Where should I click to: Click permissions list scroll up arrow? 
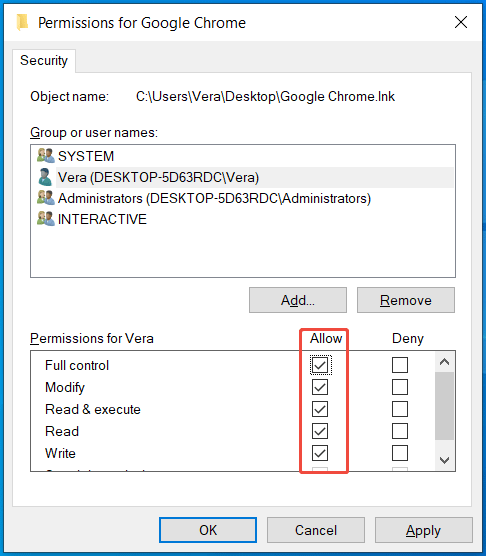click(445, 362)
